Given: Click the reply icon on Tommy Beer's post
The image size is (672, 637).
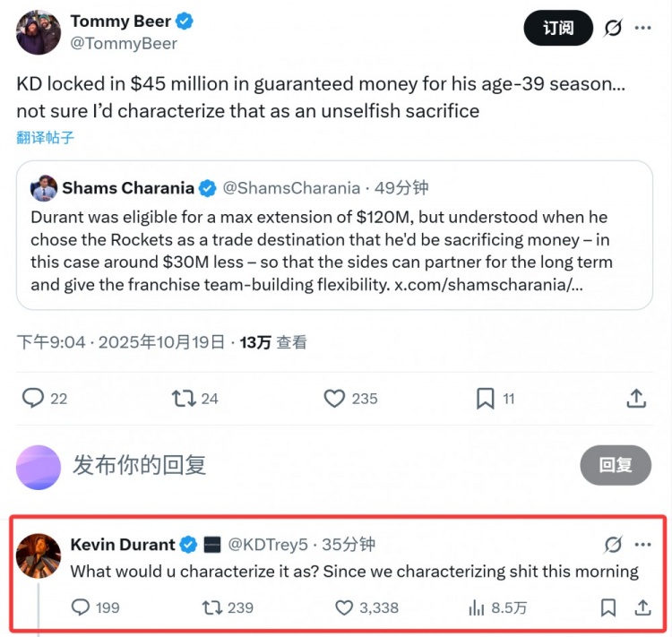Looking at the screenshot, I should 33,398.
